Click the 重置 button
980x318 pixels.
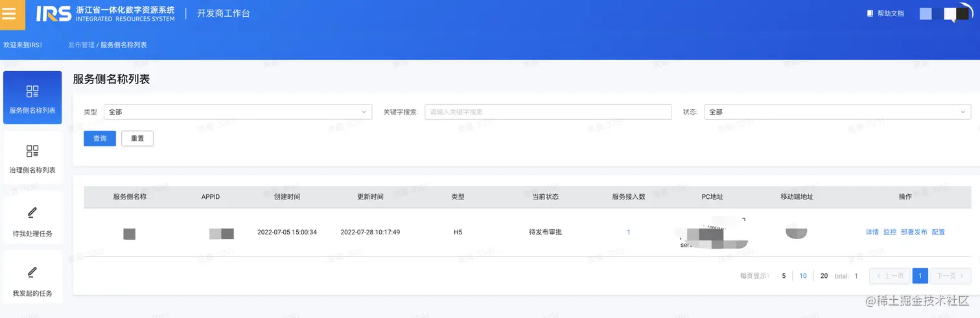click(137, 139)
